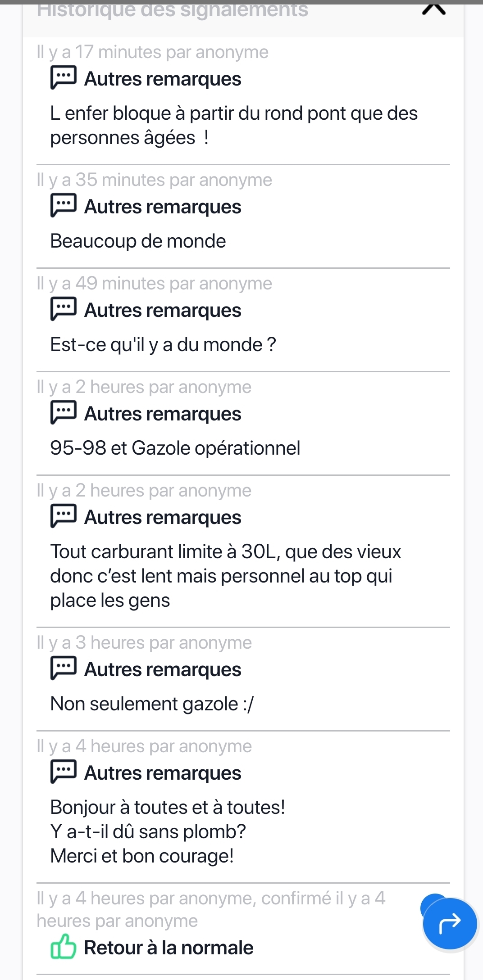Select 'Bonjour à toutes et à toutes!' message

(167, 808)
